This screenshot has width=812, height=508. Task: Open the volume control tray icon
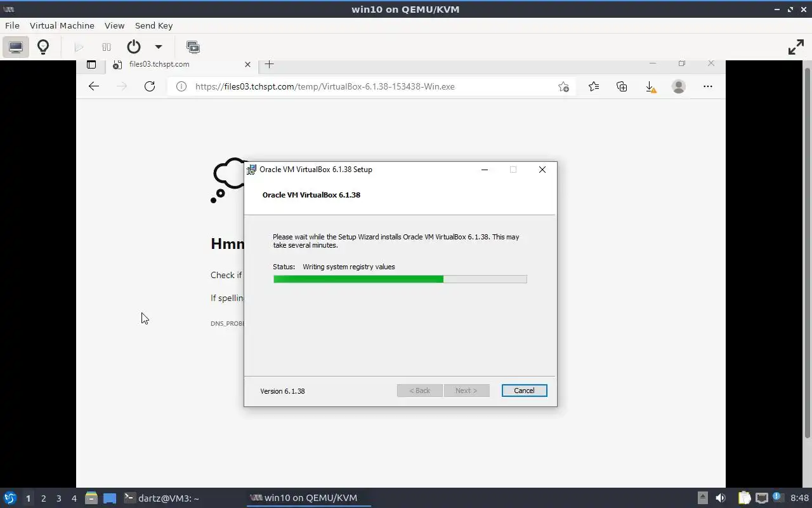[x=721, y=498]
